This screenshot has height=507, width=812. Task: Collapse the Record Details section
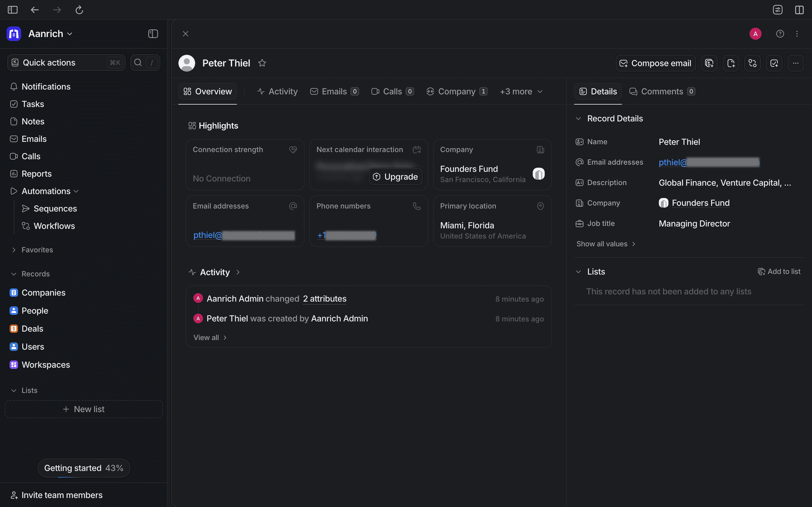coord(578,119)
